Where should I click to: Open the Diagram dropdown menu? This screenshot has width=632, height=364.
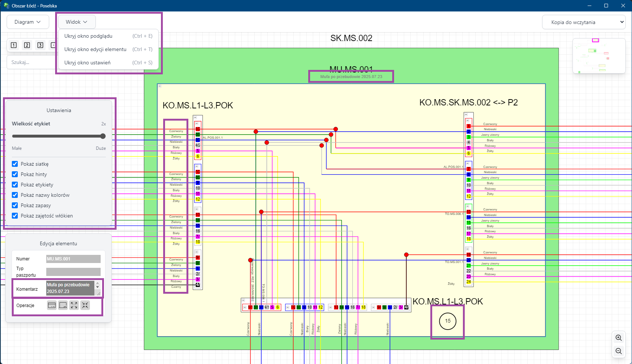point(28,22)
